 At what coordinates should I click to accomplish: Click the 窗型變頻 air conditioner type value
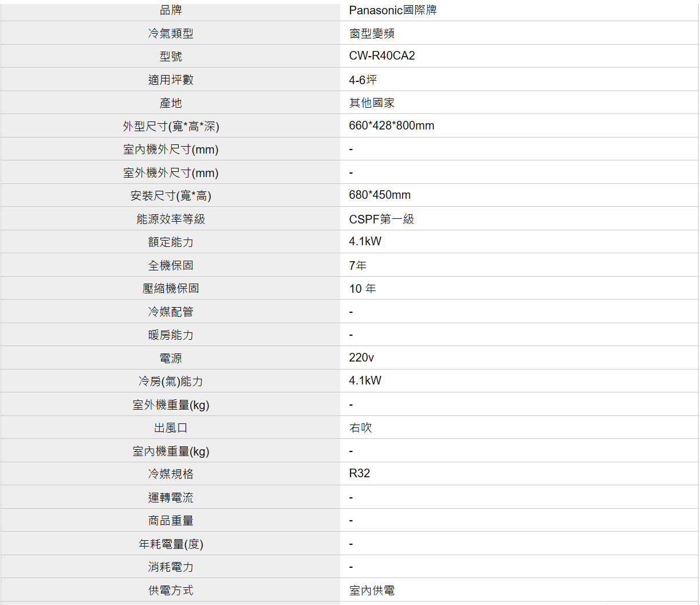pos(372,34)
